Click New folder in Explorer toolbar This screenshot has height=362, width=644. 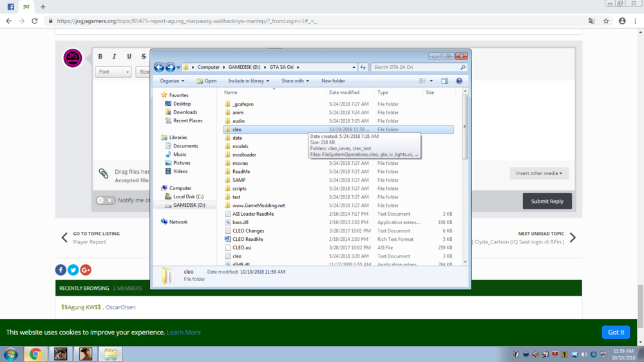pyautogui.click(x=333, y=81)
